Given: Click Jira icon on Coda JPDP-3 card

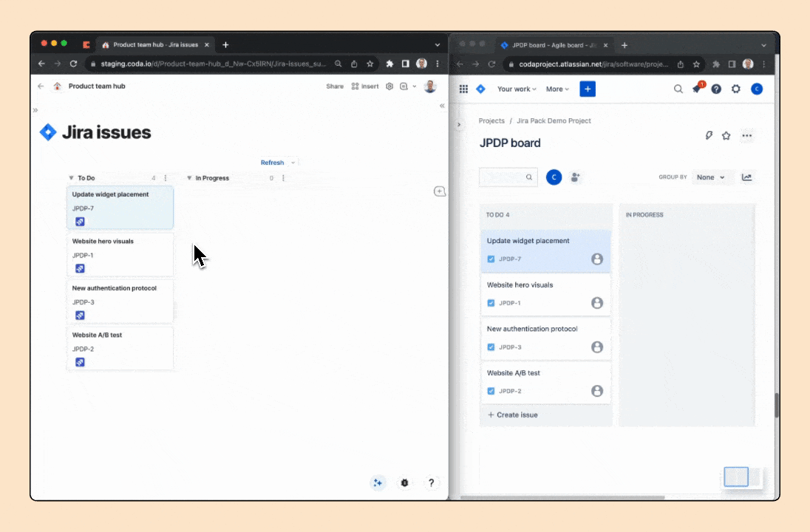Looking at the screenshot, I should 80,316.
